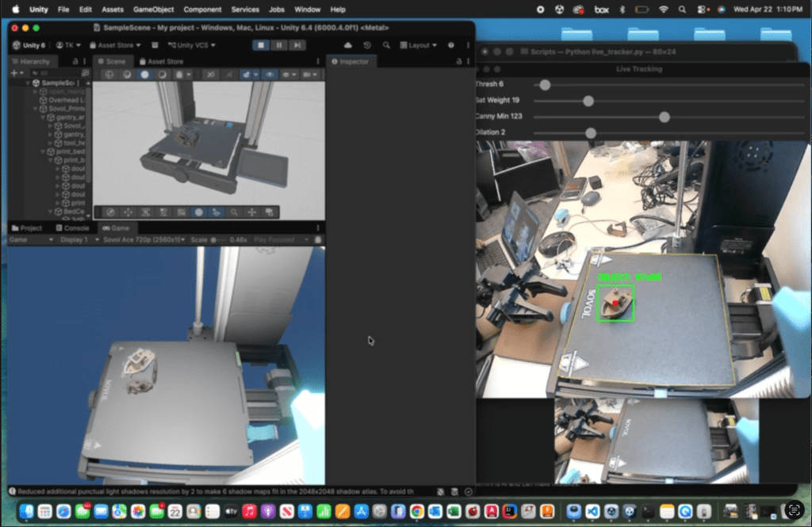Pause the Unity game playback
This screenshot has height=527, width=812.
[279, 45]
